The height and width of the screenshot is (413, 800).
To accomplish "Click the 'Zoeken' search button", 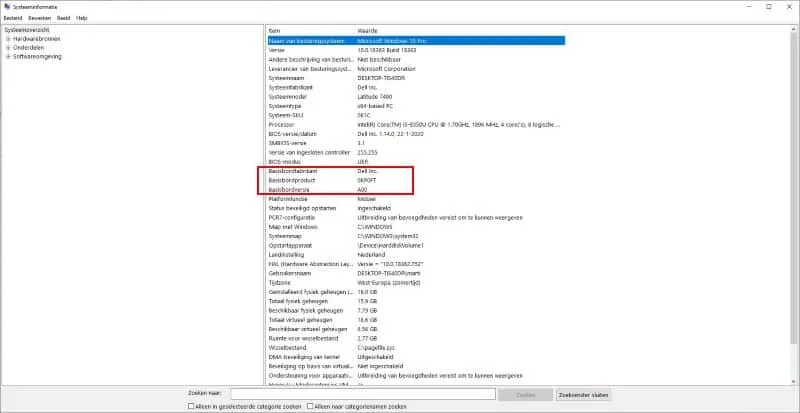I will tap(524, 395).
